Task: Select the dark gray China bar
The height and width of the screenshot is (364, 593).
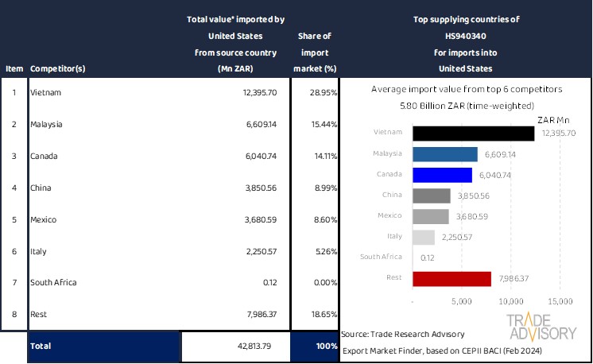Action: [432, 196]
